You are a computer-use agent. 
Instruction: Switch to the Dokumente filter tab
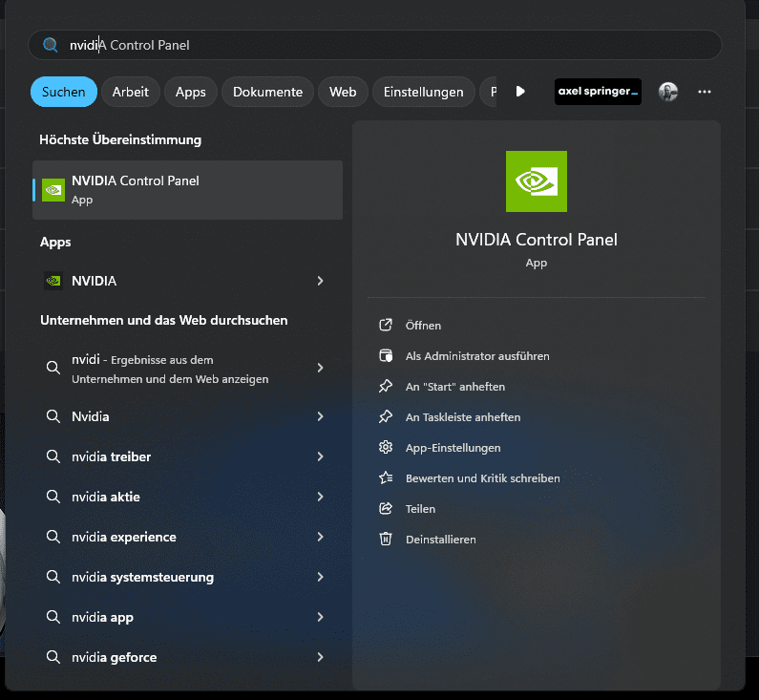tap(267, 92)
